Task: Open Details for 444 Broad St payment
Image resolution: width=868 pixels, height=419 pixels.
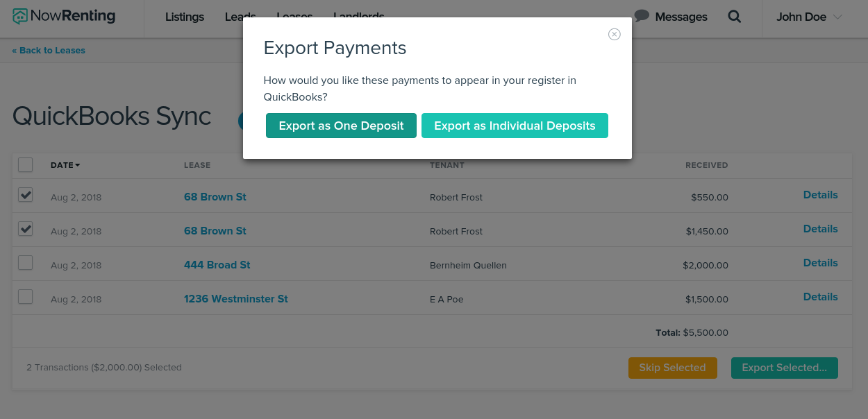Action: (x=820, y=263)
